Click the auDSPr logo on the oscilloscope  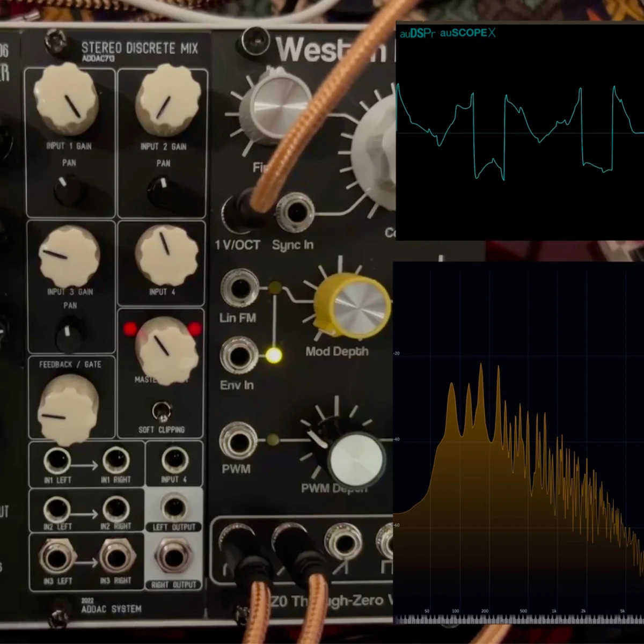tap(416, 33)
